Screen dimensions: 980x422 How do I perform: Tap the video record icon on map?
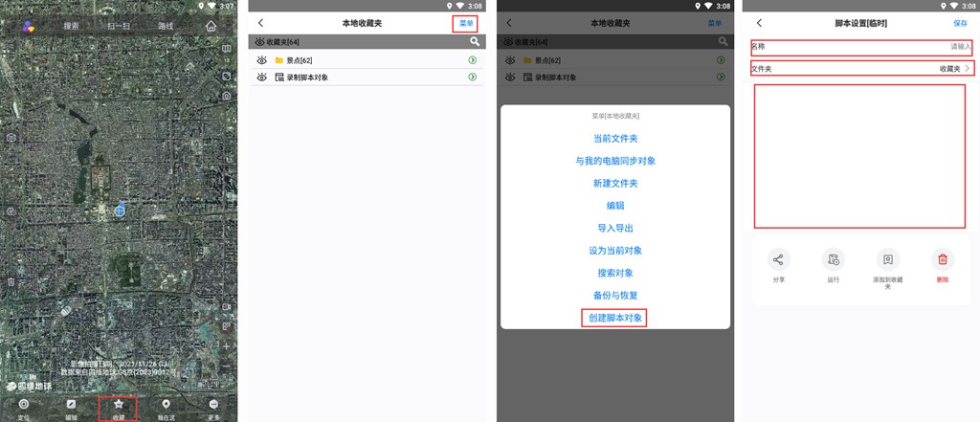[226, 307]
